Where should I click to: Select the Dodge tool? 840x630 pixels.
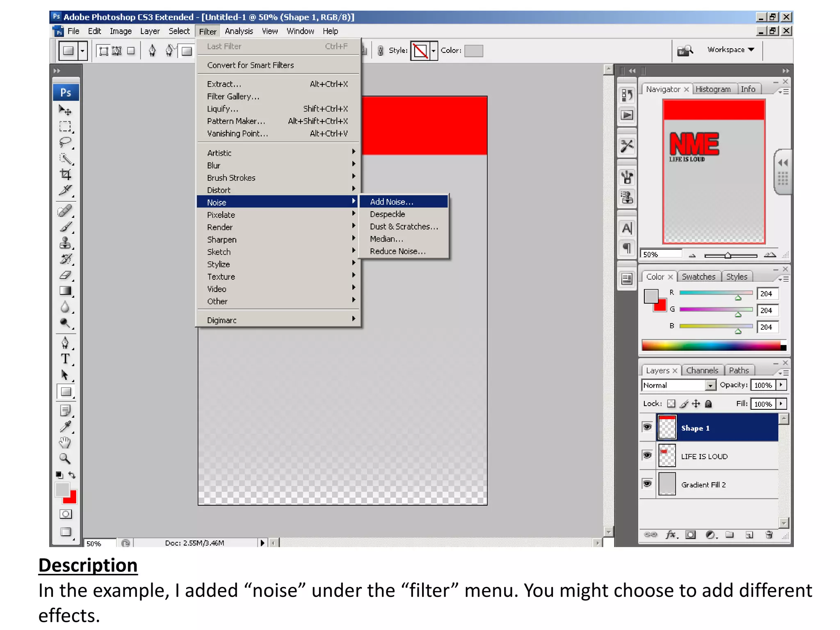[x=65, y=323]
